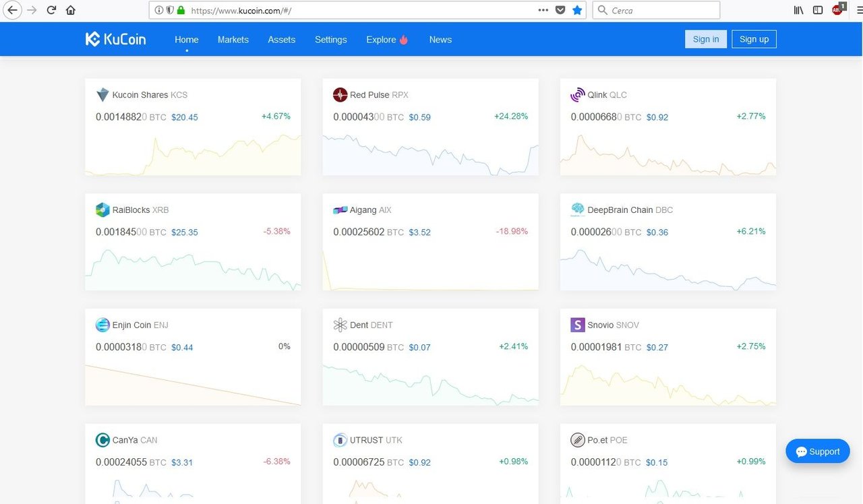Viewport: 863px width, 504px height.
Task: Click the 0.00000509 BTC value of Dent
Action: 368,347
